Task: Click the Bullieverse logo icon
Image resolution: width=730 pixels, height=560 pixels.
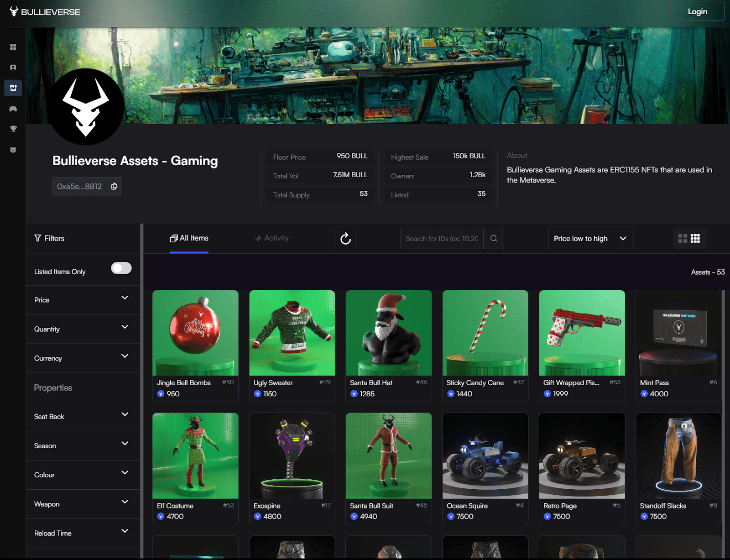Action: pyautogui.click(x=14, y=11)
